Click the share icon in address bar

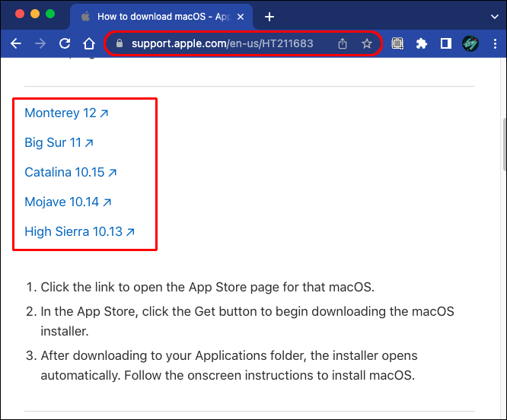click(x=343, y=43)
